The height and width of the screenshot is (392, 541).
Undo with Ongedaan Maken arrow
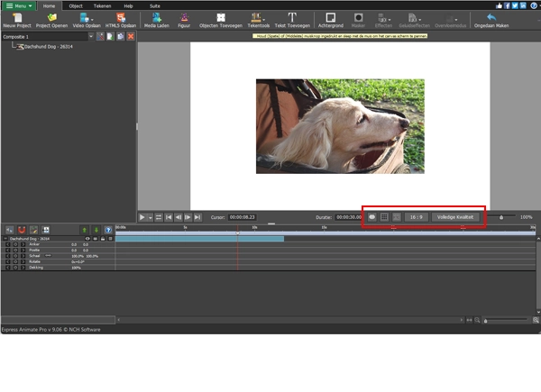click(x=491, y=17)
